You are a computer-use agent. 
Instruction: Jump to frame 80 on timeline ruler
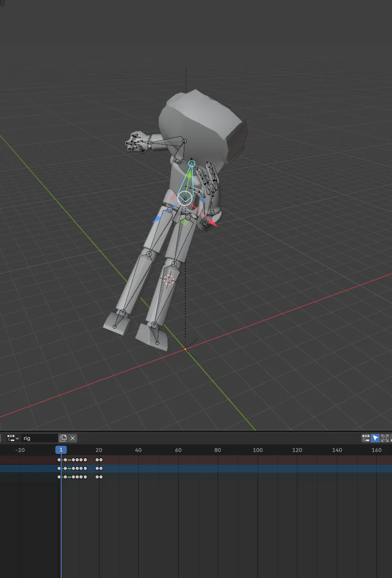click(218, 450)
